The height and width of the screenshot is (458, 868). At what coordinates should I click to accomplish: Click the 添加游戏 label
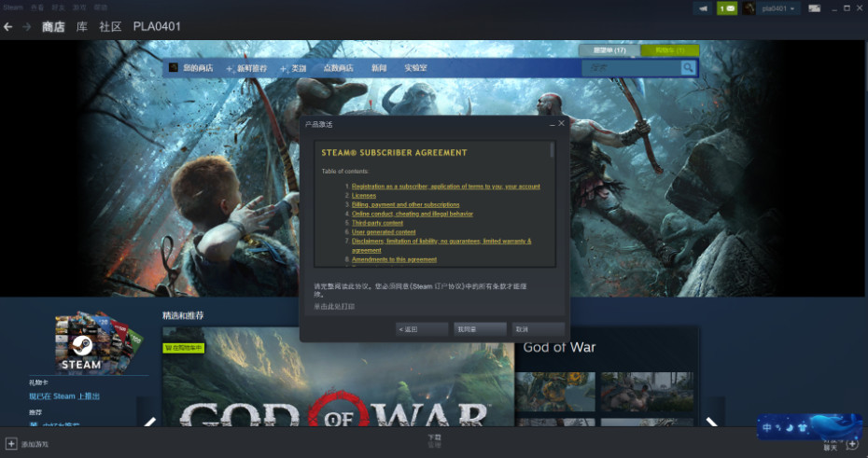35,444
